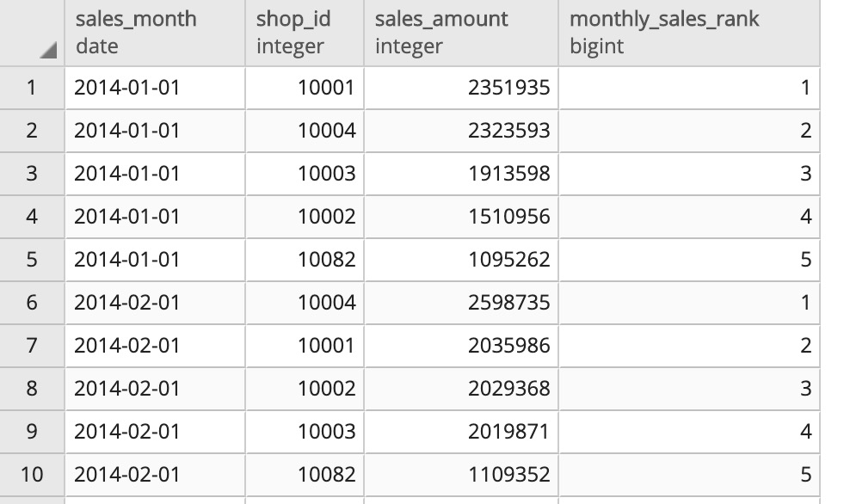This screenshot has height=504, width=850.
Task: Click shop_id cell 10082 in row 5
Action: click(x=305, y=260)
